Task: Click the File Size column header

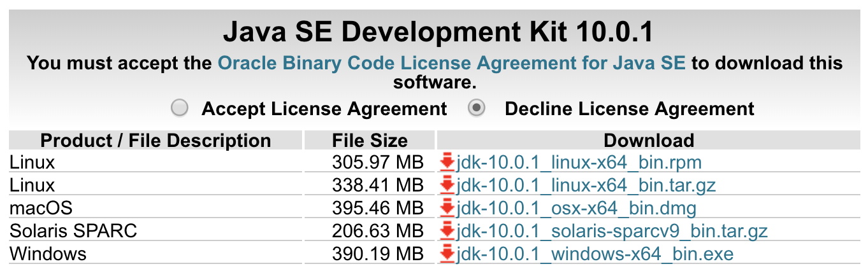Action: click(370, 140)
